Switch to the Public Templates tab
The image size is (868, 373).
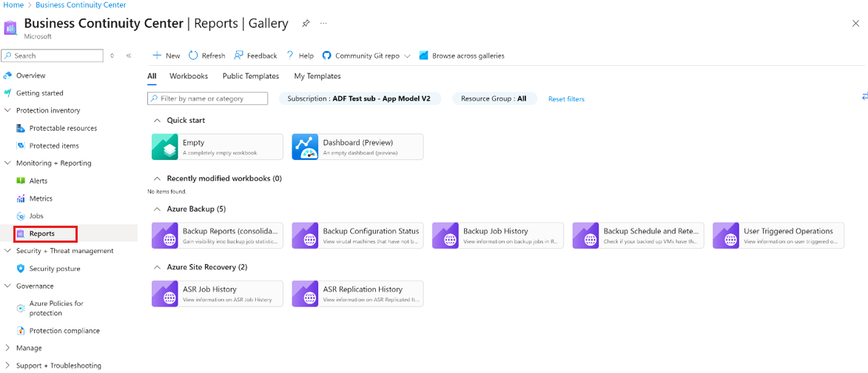coord(250,76)
